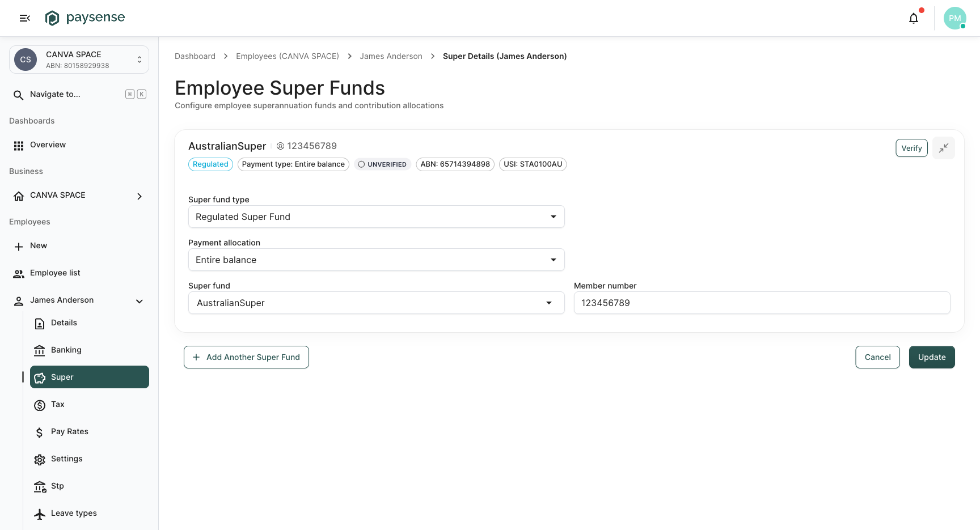Click Super Details (James Anderson) breadcrumb

505,56
